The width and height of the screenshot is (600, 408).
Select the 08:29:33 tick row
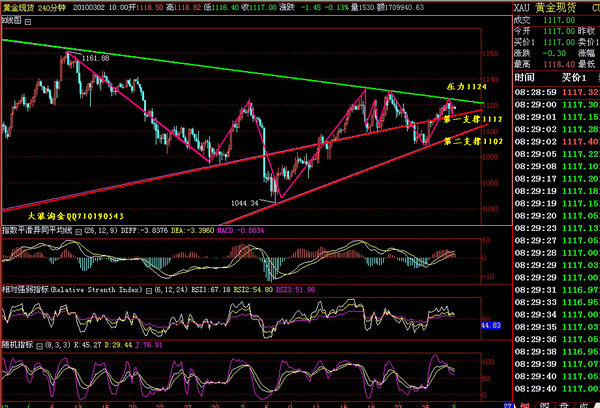(557, 302)
